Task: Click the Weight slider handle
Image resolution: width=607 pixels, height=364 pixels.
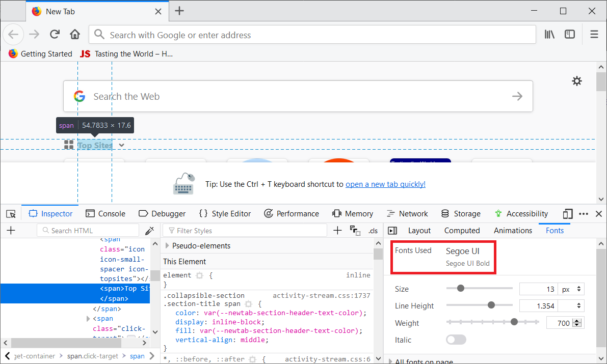Action: (x=514, y=322)
